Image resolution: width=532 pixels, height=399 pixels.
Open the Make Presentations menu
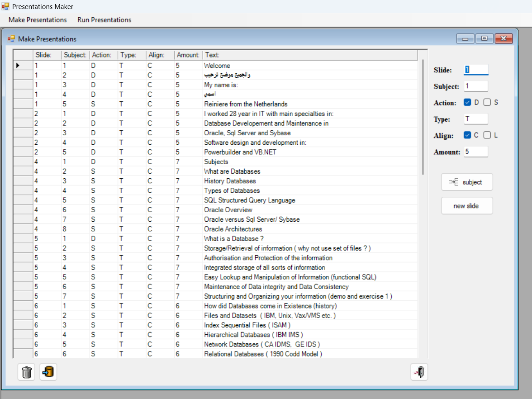(x=38, y=20)
